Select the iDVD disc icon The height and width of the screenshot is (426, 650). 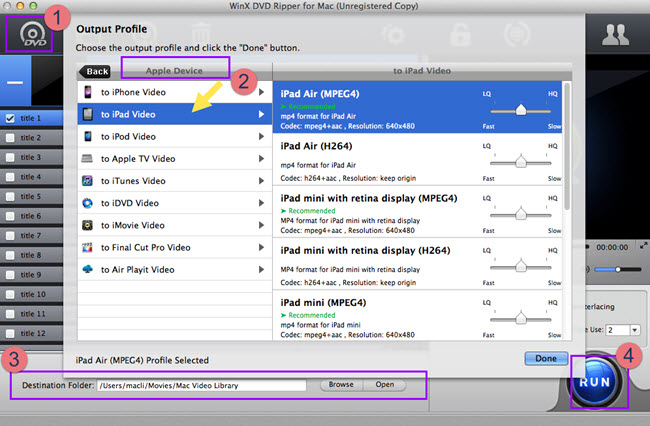click(87, 203)
